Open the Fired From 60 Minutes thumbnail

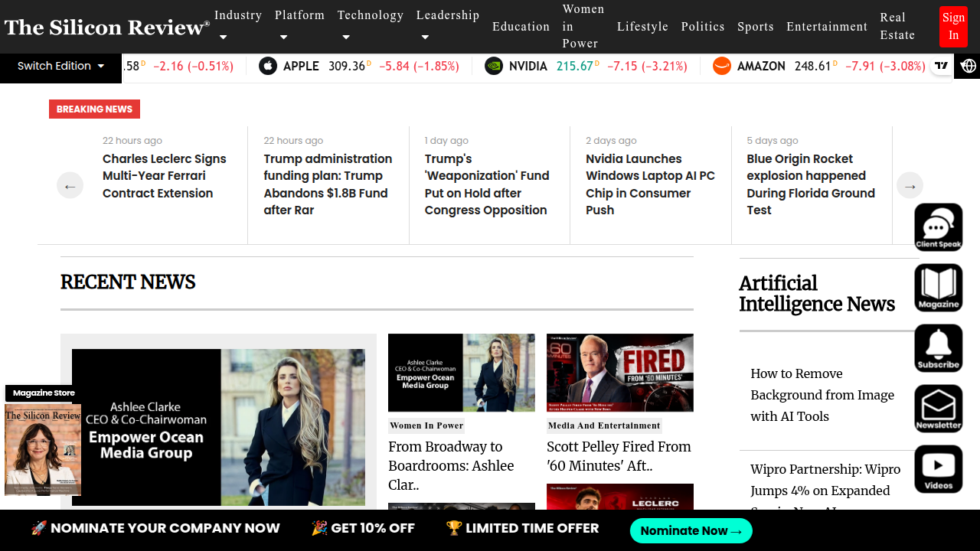click(x=620, y=373)
